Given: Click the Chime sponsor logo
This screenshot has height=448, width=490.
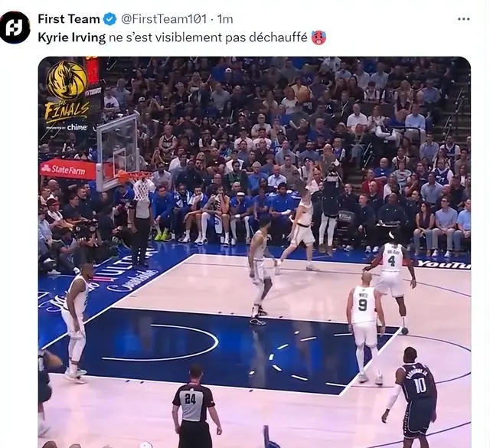Looking at the screenshot, I should pos(77,127).
